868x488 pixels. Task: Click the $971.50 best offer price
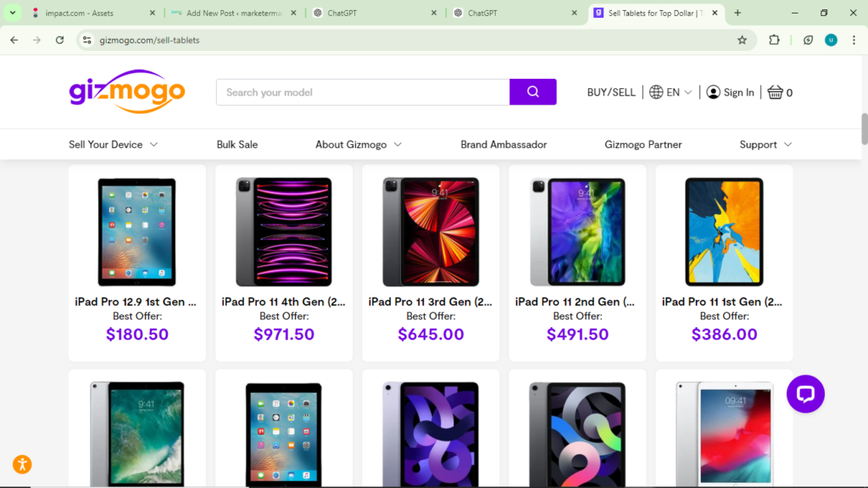(284, 334)
